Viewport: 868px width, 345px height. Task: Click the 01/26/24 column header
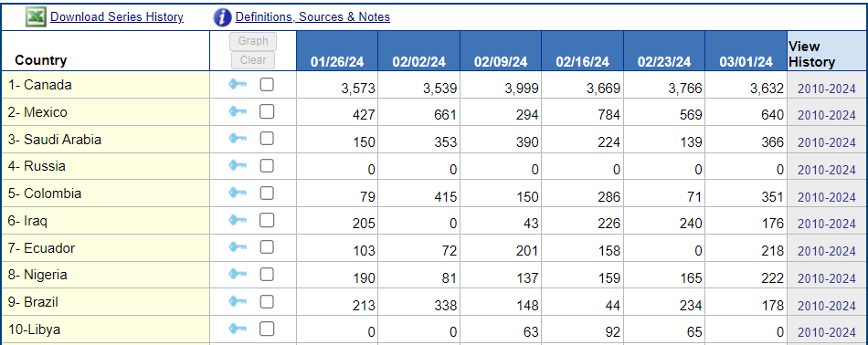(x=337, y=51)
